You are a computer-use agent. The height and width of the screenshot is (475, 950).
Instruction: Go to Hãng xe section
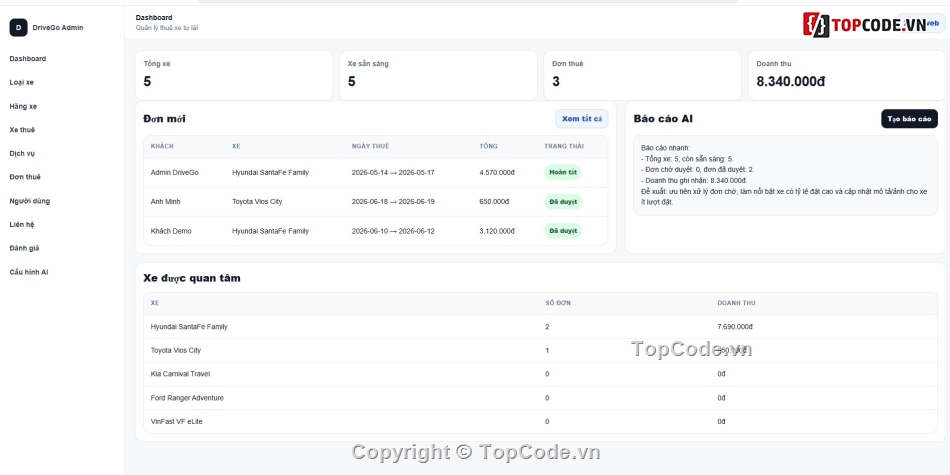point(23,106)
